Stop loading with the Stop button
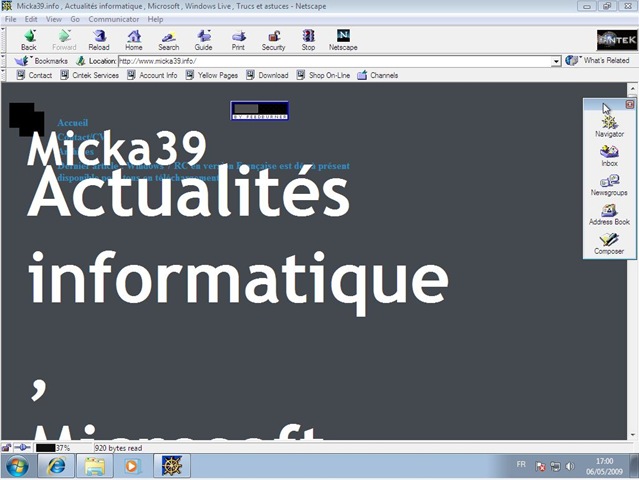639x480 pixels. [x=308, y=40]
